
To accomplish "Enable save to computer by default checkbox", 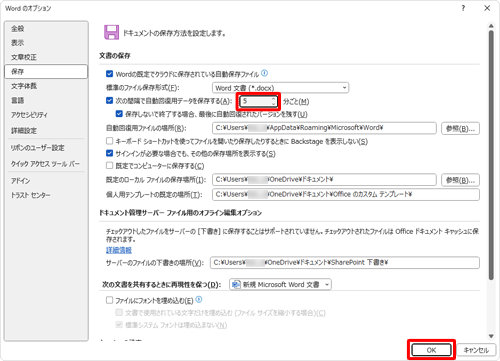I will pos(109,165).
